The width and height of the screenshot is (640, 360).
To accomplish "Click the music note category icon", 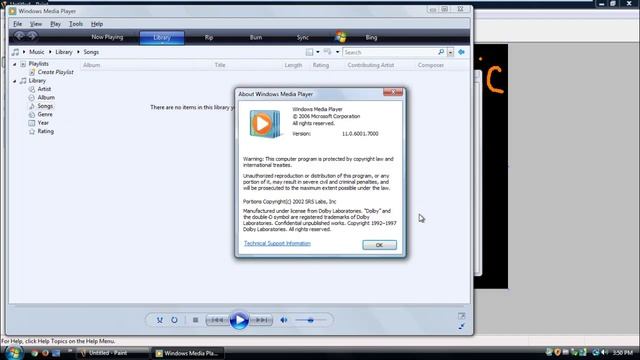I will [16, 52].
